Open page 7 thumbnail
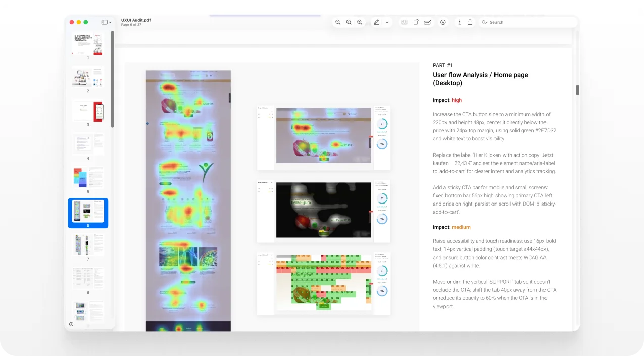Screen dimensions: 644x356 click(x=88, y=245)
